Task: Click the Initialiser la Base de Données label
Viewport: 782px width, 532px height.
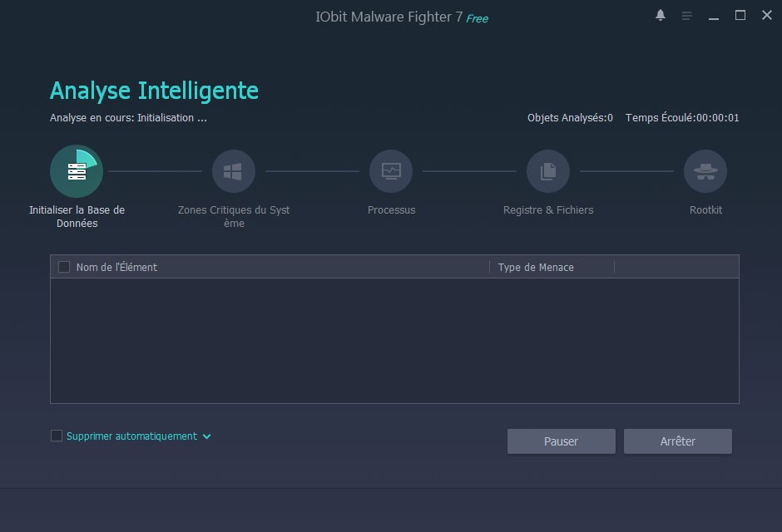Action: point(77,217)
